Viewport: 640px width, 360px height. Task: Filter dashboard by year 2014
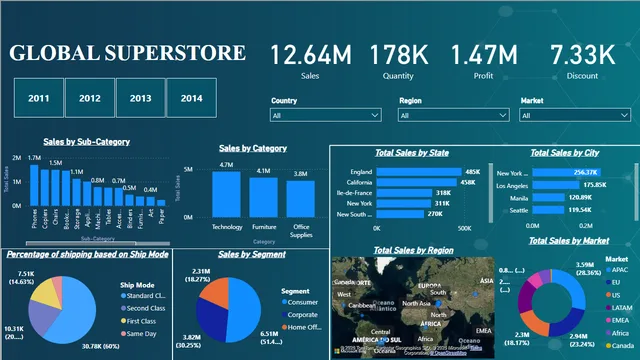[x=191, y=98]
